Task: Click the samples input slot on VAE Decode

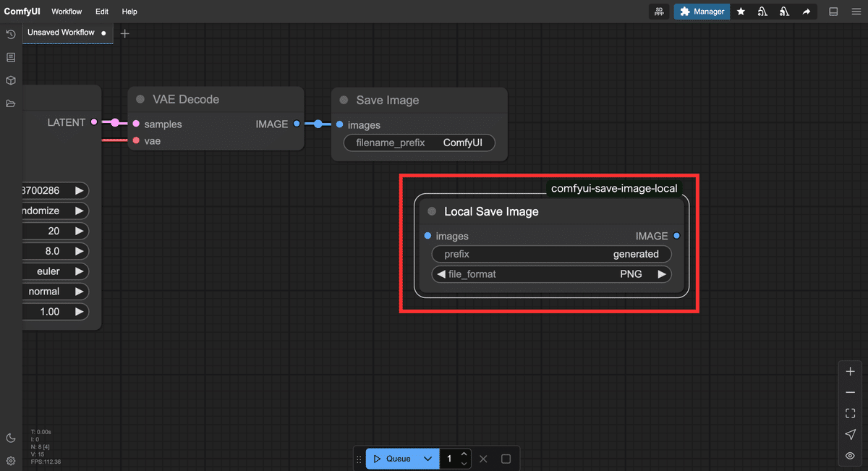Action: 136,124
